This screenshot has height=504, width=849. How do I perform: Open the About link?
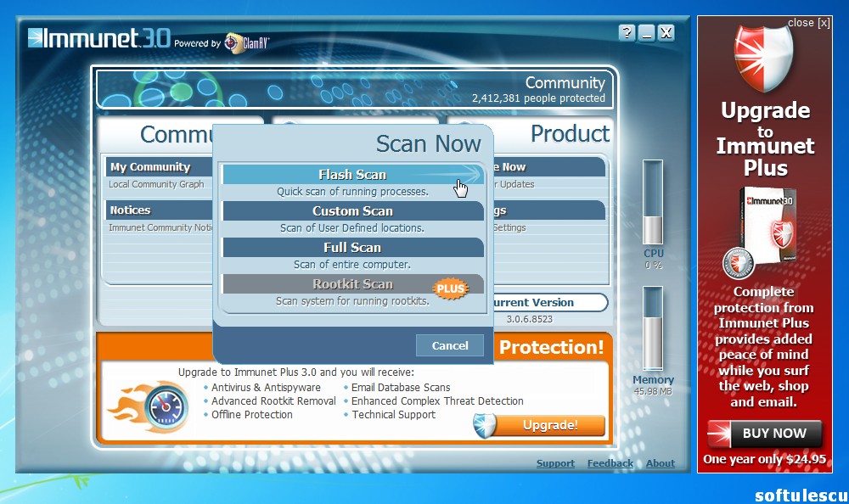[660, 463]
